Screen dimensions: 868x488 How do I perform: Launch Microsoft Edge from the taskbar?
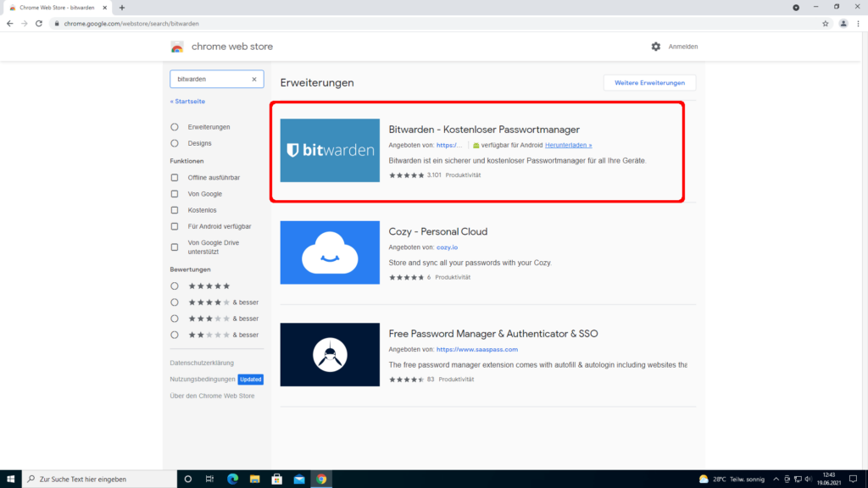pos(232,480)
